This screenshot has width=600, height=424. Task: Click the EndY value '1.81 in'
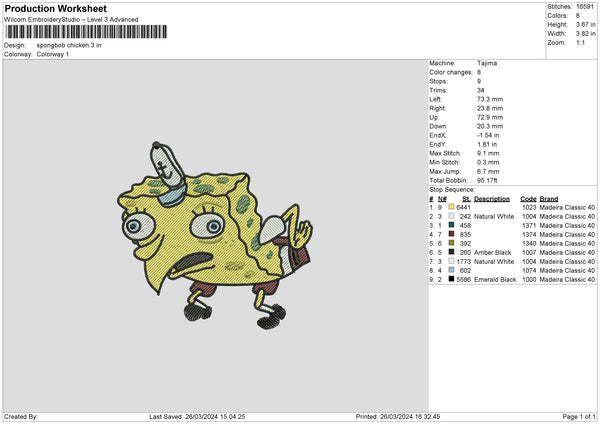(x=487, y=144)
